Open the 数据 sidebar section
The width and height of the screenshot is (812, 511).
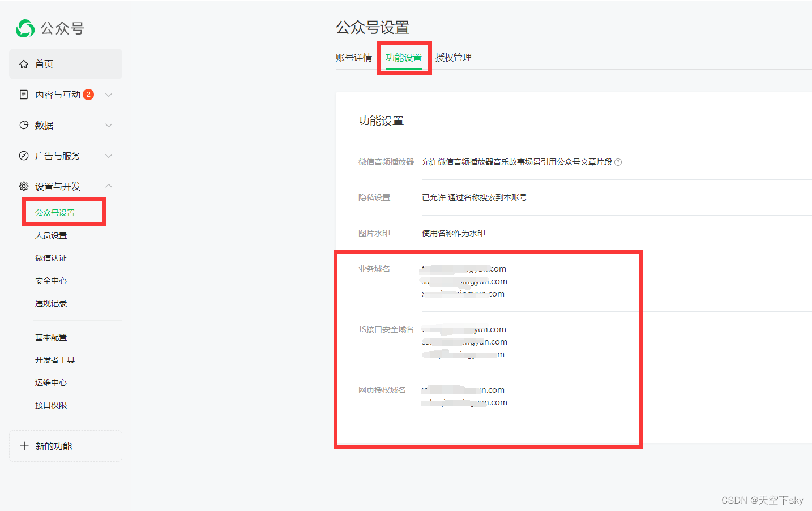66,125
